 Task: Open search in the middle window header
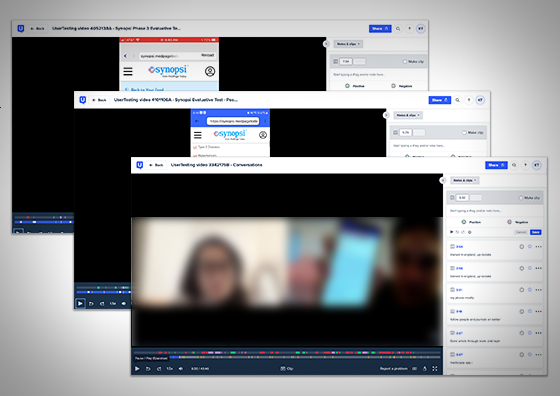click(x=458, y=100)
